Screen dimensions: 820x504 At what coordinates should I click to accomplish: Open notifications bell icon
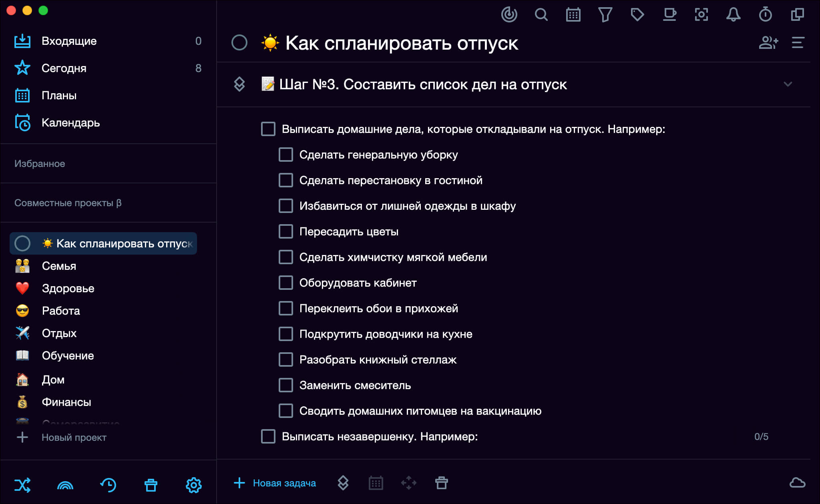click(x=733, y=15)
